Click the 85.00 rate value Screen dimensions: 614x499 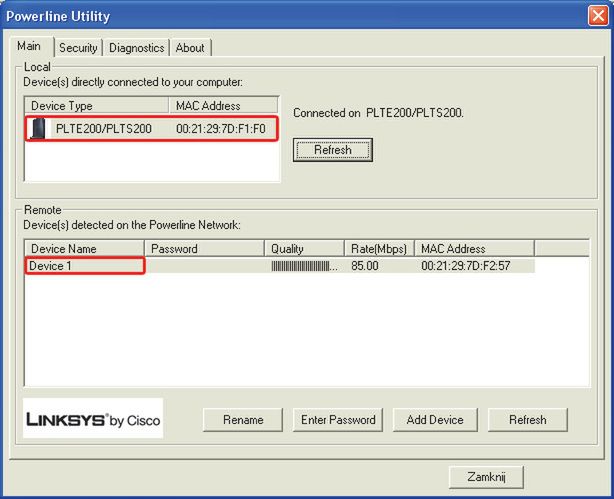point(365,266)
